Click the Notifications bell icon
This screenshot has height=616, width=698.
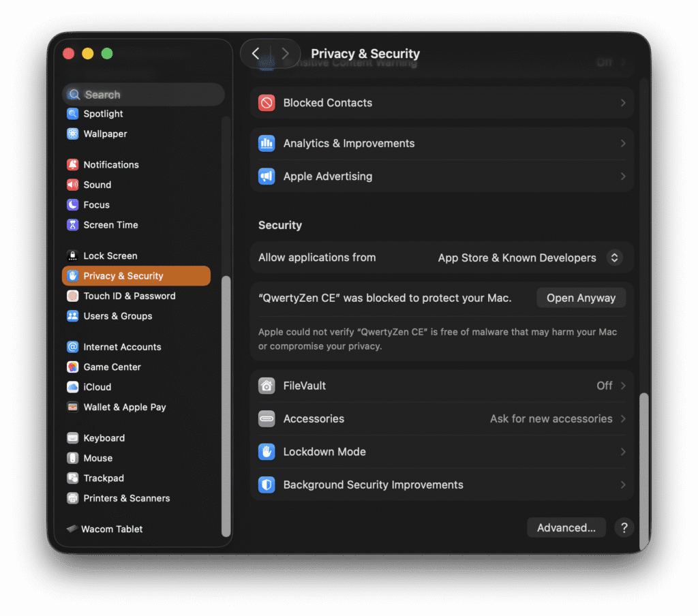pyautogui.click(x=72, y=165)
